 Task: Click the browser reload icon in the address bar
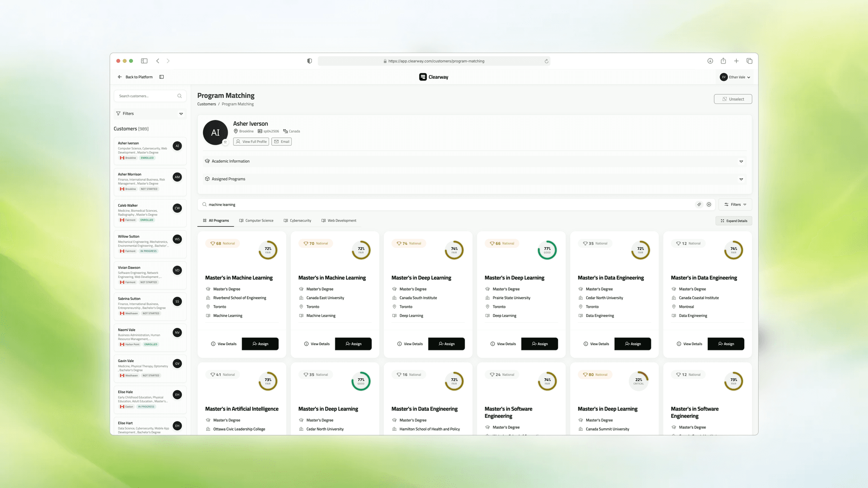(546, 61)
